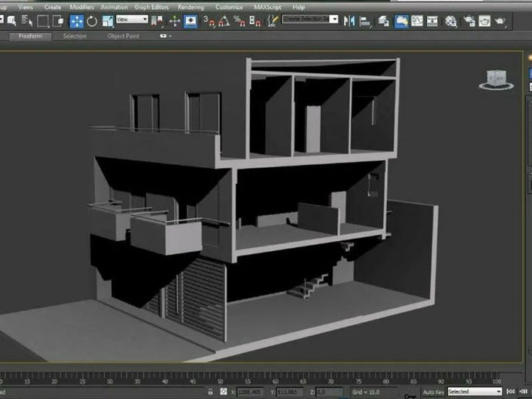Click the Y coordinate field
532x399 pixels.
(289, 392)
